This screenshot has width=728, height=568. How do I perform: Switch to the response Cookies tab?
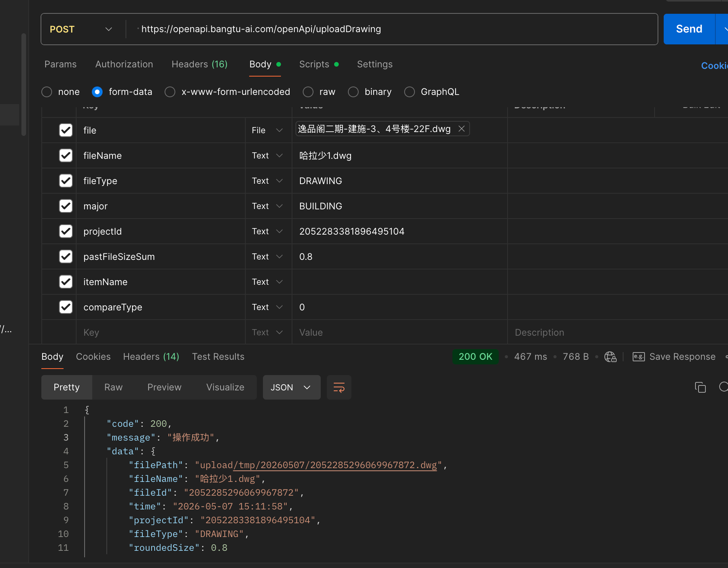[93, 357]
